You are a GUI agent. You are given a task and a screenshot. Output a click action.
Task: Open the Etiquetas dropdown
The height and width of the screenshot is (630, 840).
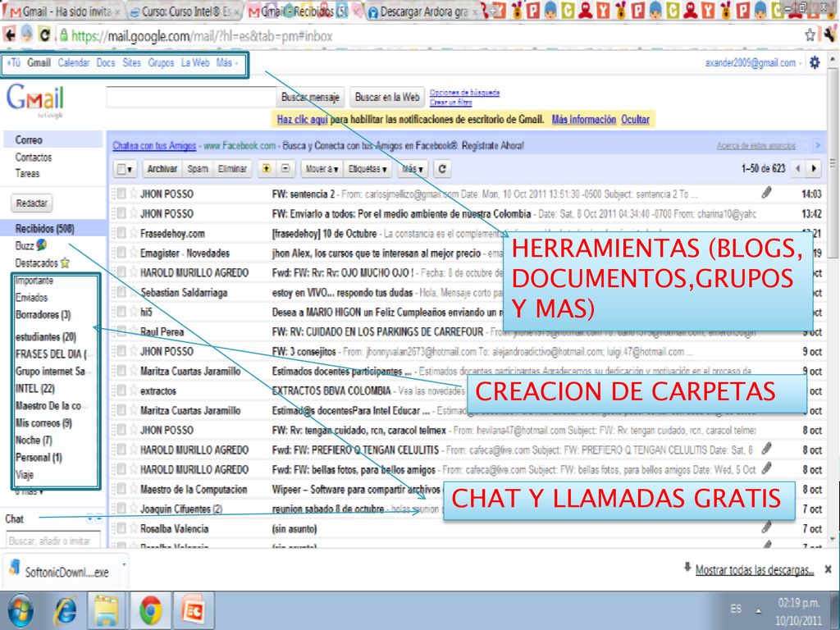coord(367,169)
